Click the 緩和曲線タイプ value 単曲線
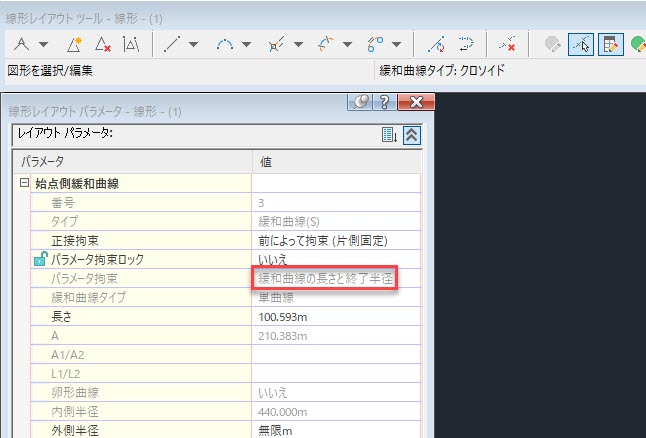Viewport: 646px width, 438px height. pyautogui.click(x=276, y=297)
